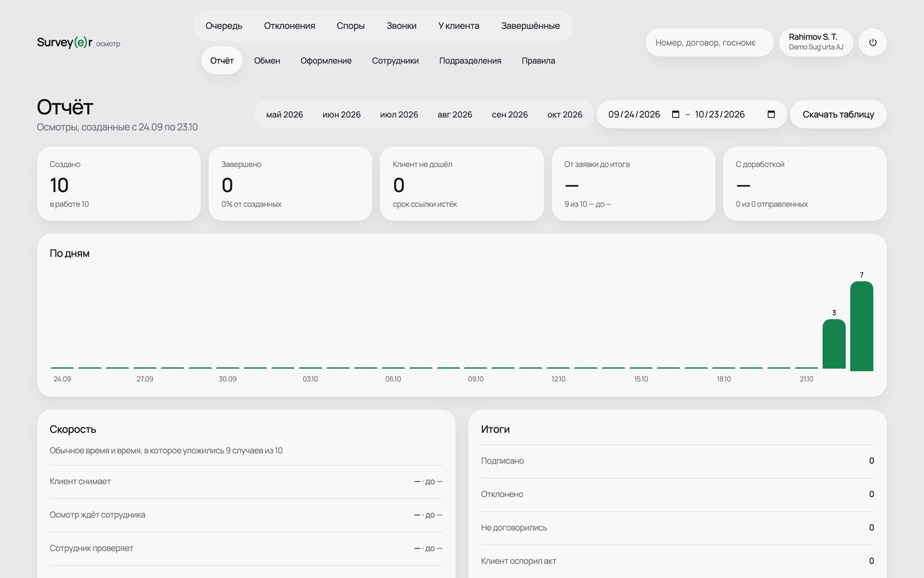Image resolution: width=924 pixels, height=578 pixels.
Task: Select авг 2026 period
Action: (454, 114)
